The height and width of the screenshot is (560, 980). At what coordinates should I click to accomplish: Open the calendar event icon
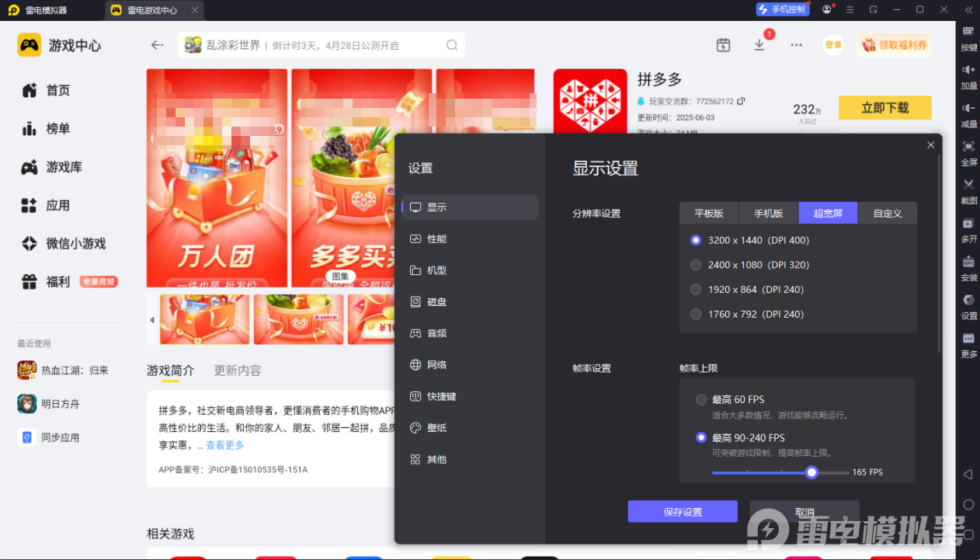pos(723,45)
